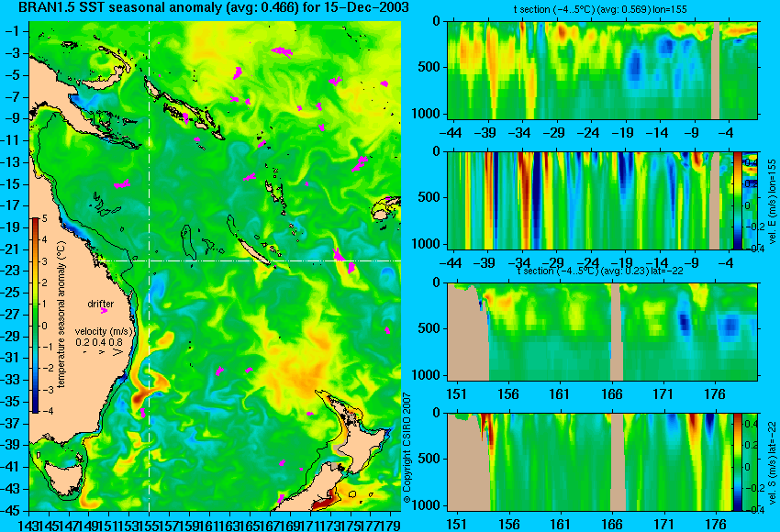Click the tan seafloor block in lat=-22 temperature section

468,332
